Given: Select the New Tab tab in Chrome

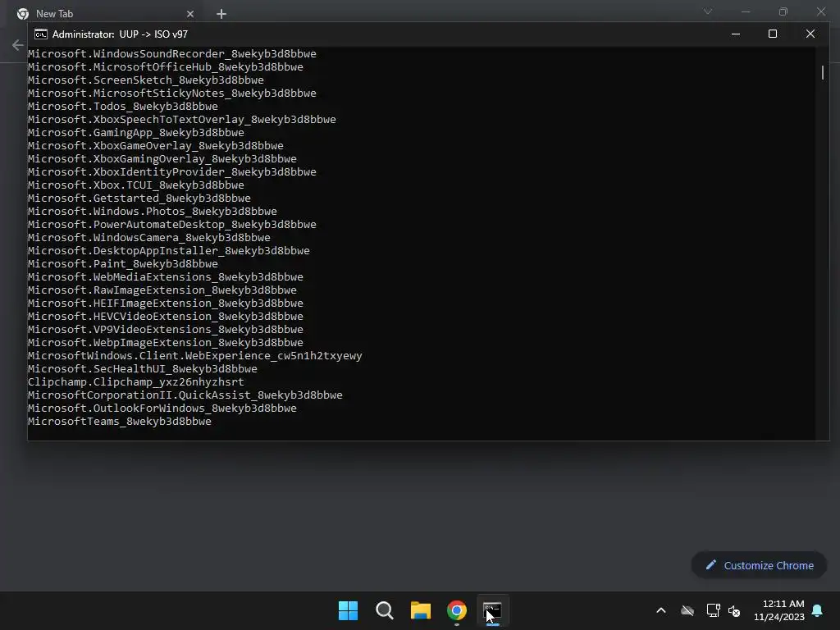Looking at the screenshot, I should point(105,14).
